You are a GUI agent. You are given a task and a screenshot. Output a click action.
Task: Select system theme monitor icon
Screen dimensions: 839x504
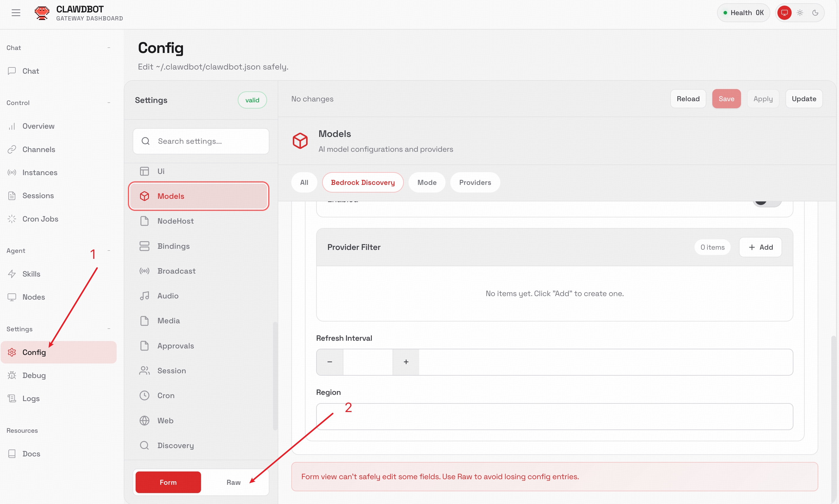pos(784,13)
